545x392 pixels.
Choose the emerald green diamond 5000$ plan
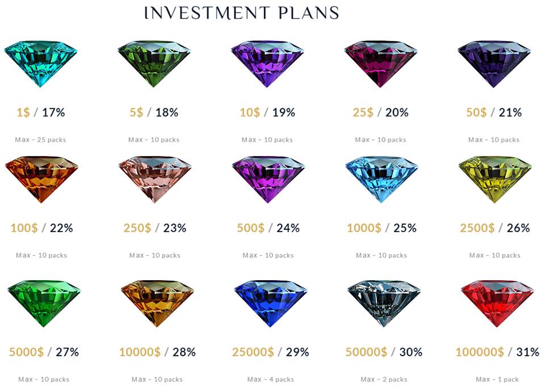[44, 304]
